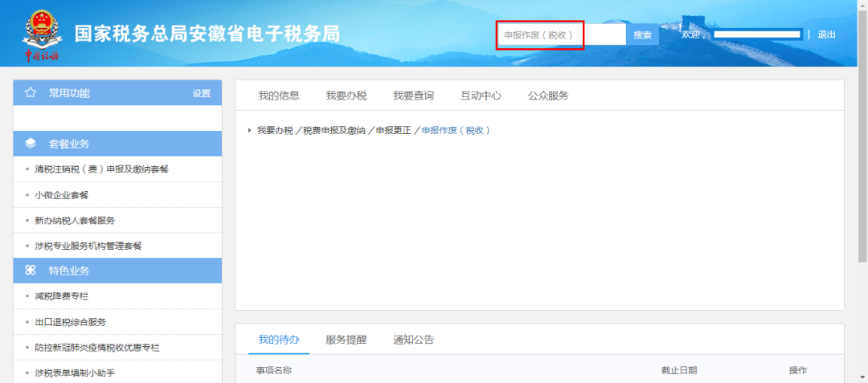The width and height of the screenshot is (868, 383).
Task: Click the 事项名称 column header
Action: [x=273, y=369]
